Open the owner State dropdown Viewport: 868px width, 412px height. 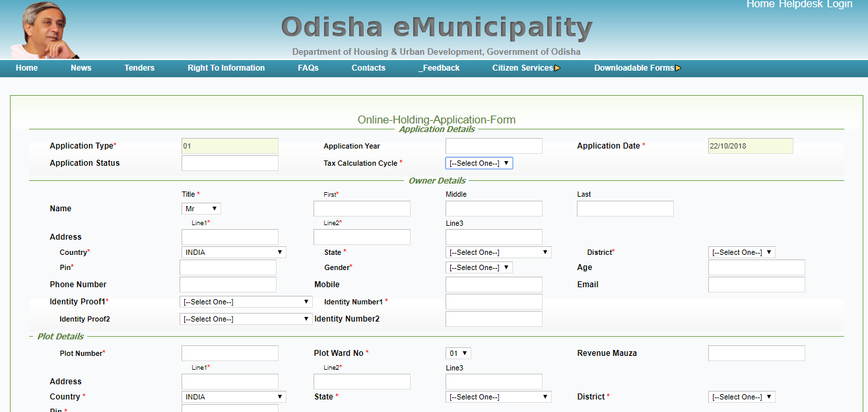[498, 252]
